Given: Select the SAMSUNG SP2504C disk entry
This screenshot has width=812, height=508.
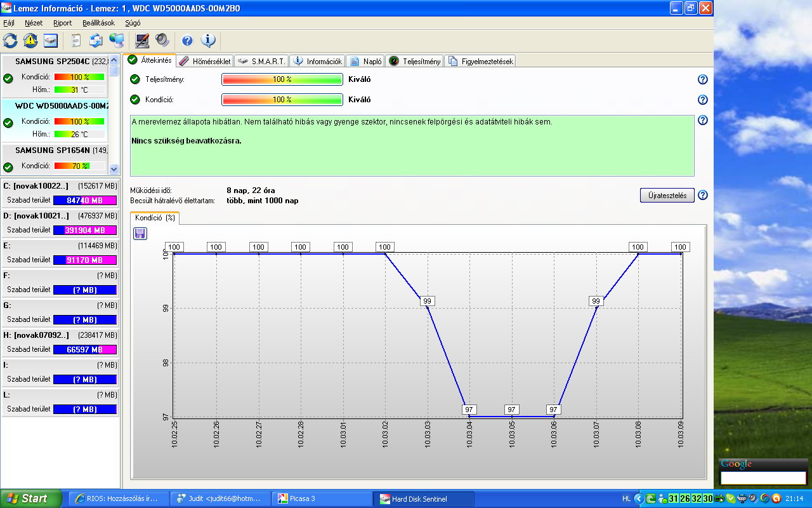Looking at the screenshot, I should [55, 77].
